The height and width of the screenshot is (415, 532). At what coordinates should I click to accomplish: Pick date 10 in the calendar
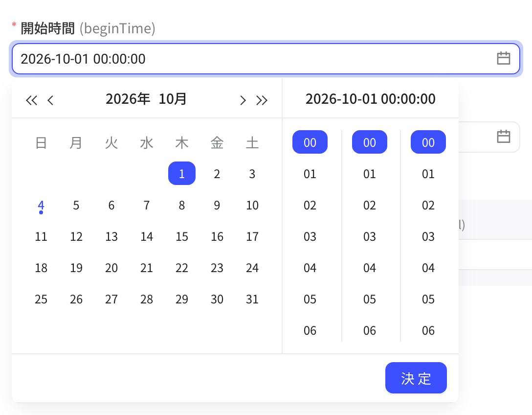tap(252, 205)
